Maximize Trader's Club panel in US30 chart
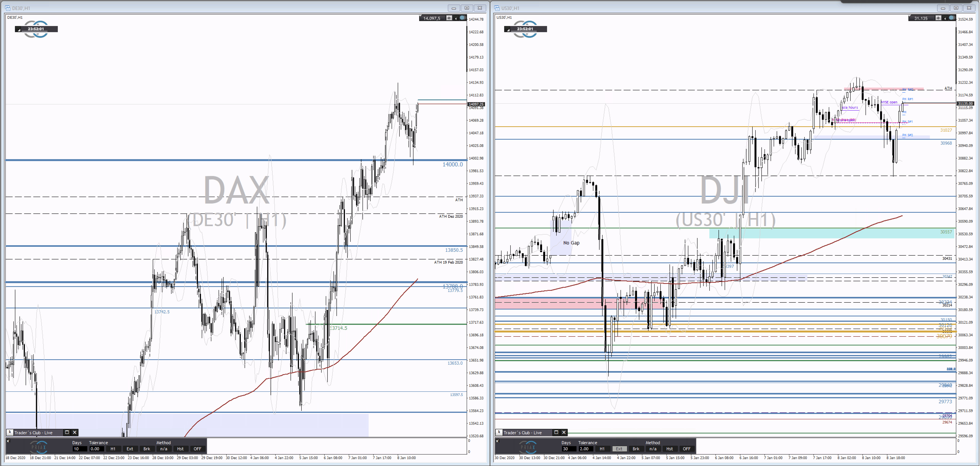This screenshot has width=980, height=466. pos(556,432)
